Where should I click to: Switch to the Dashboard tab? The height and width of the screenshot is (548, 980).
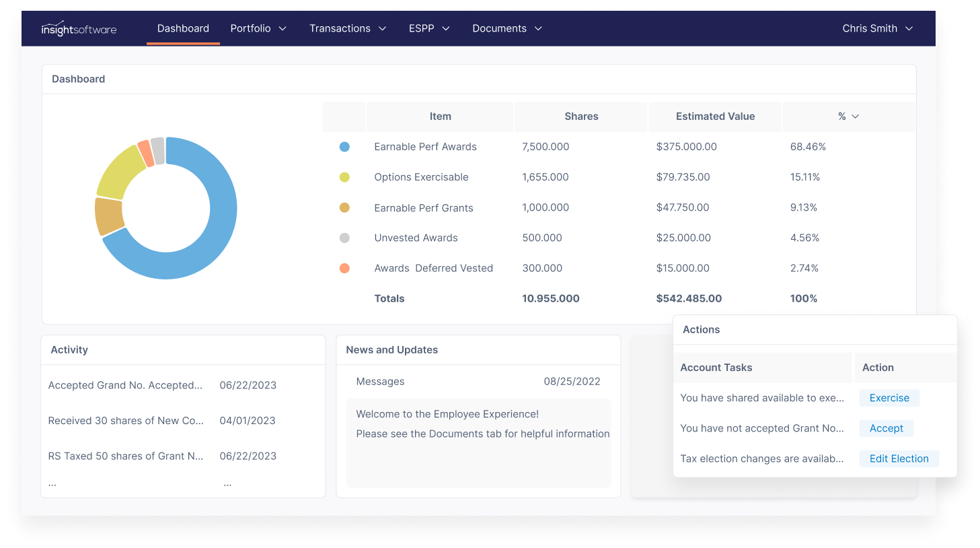coord(183,28)
